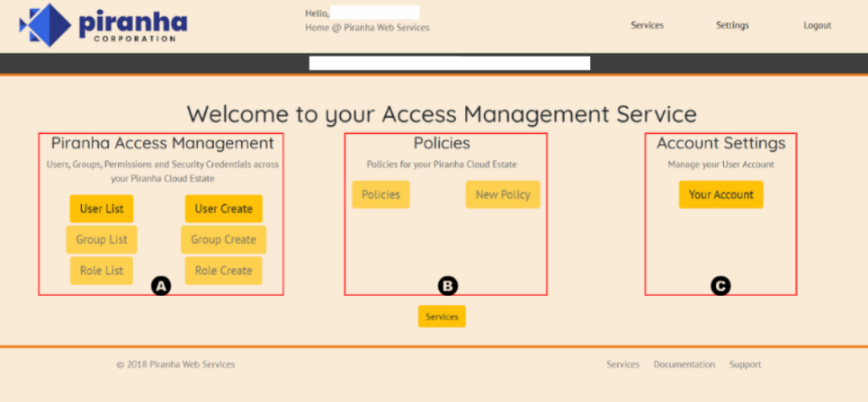View the Role List
This screenshot has height=402, width=868.
coord(102,270)
